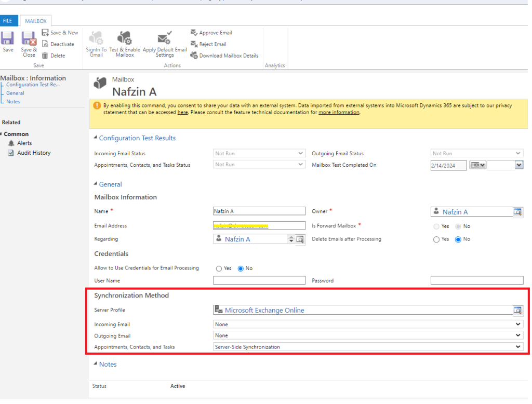
Task: Click Download Mailbox Details icon
Action: 194,56
